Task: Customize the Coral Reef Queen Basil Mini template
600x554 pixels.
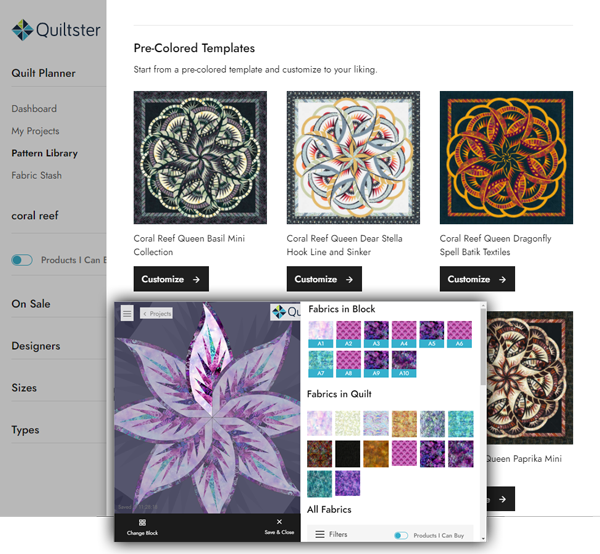Action: (x=171, y=279)
